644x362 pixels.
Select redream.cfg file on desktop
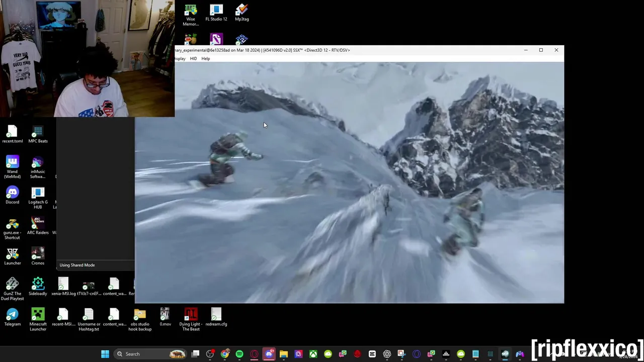216,318
